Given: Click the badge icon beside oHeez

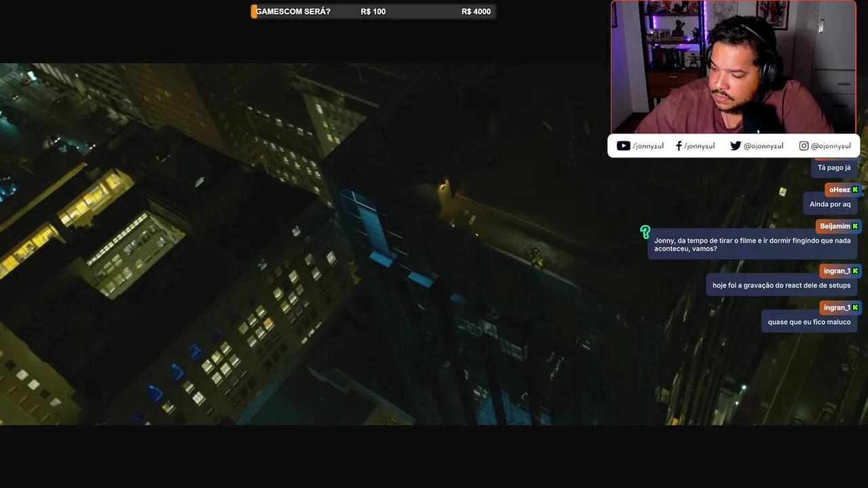Looking at the screenshot, I should (x=855, y=190).
